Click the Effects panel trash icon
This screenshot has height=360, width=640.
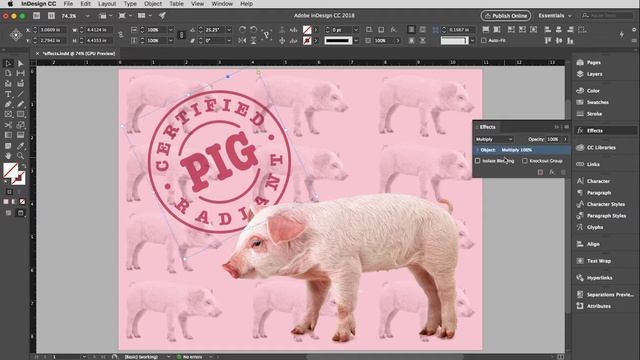point(564,172)
